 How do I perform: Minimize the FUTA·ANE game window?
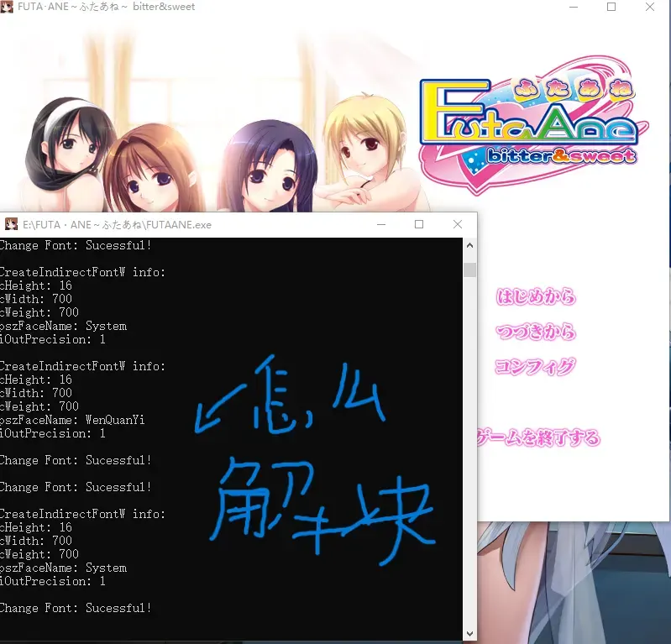[574, 7]
